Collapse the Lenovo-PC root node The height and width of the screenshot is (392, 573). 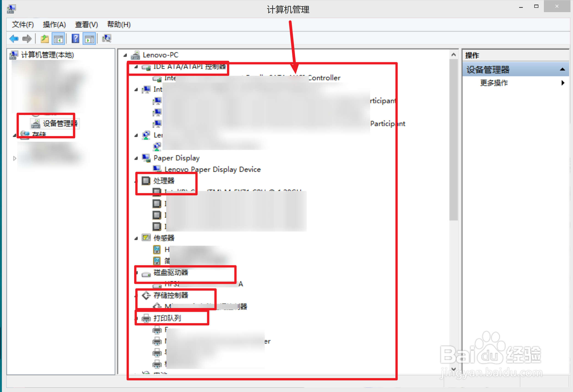click(125, 55)
